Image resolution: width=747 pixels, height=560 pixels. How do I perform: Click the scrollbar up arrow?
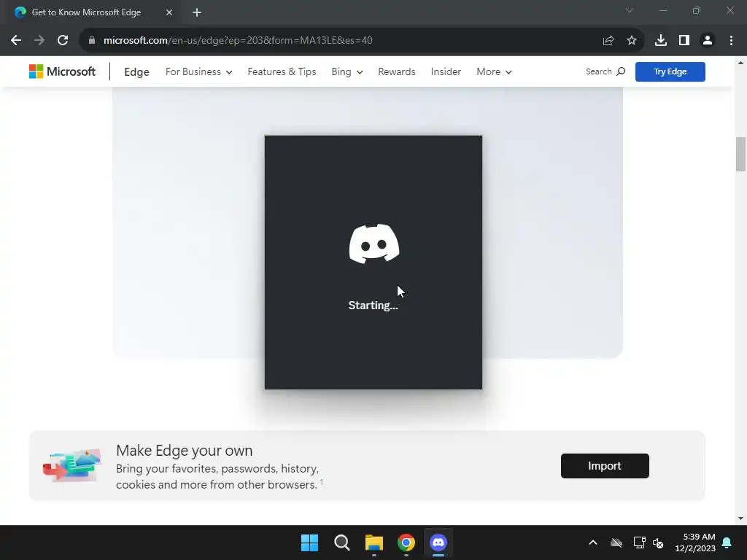click(x=740, y=63)
